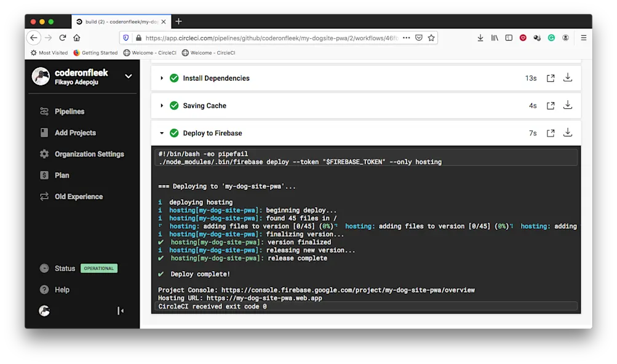Screen dimensions: 617x364
Task: Open Install Dependencies output in new tab
Action: pos(551,78)
